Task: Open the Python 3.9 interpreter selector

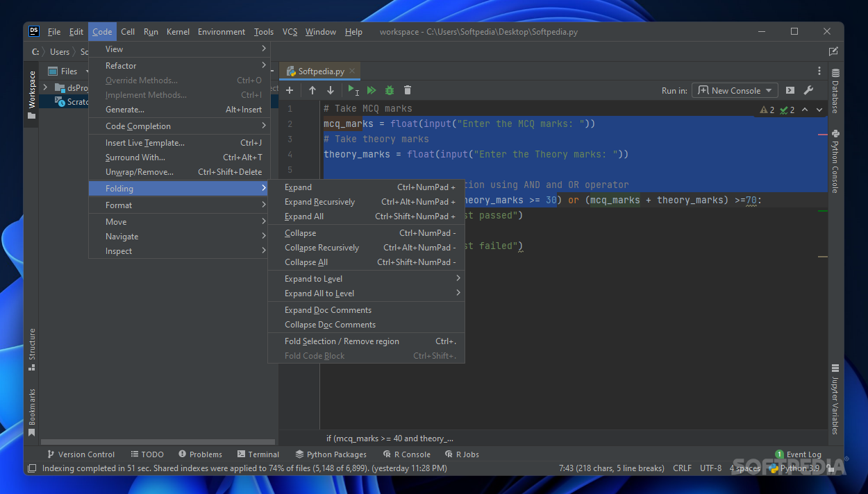Action: 794,468
